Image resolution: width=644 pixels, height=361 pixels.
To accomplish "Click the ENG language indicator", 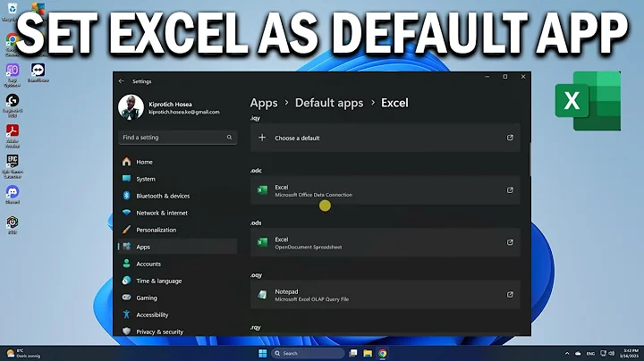I will 590,353.
